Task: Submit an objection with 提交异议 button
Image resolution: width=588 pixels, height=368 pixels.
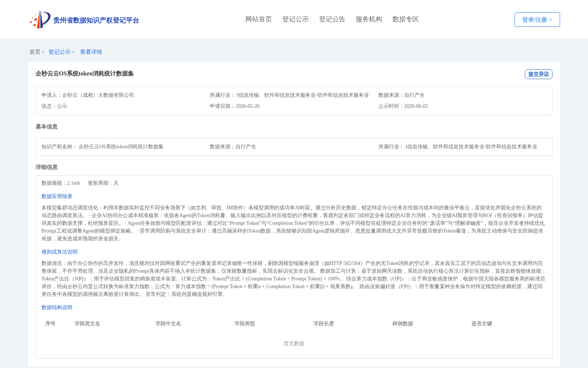Action: point(538,74)
